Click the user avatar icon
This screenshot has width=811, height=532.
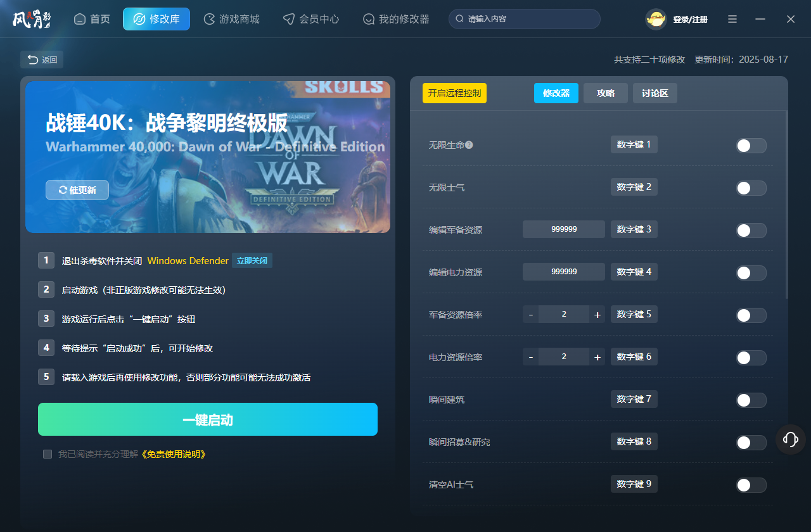[x=656, y=20]
